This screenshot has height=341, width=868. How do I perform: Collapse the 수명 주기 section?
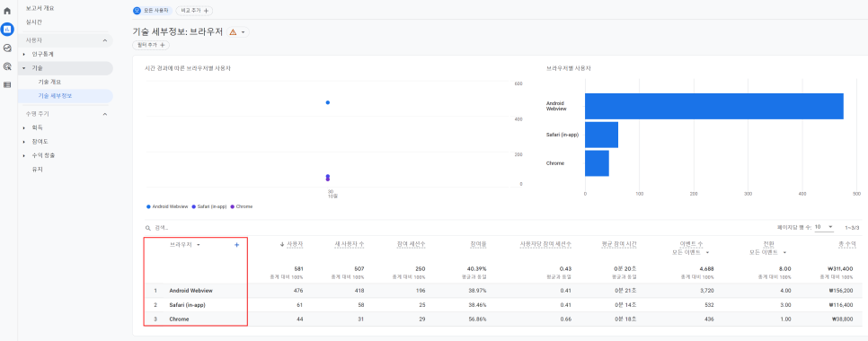pos(105,114)
